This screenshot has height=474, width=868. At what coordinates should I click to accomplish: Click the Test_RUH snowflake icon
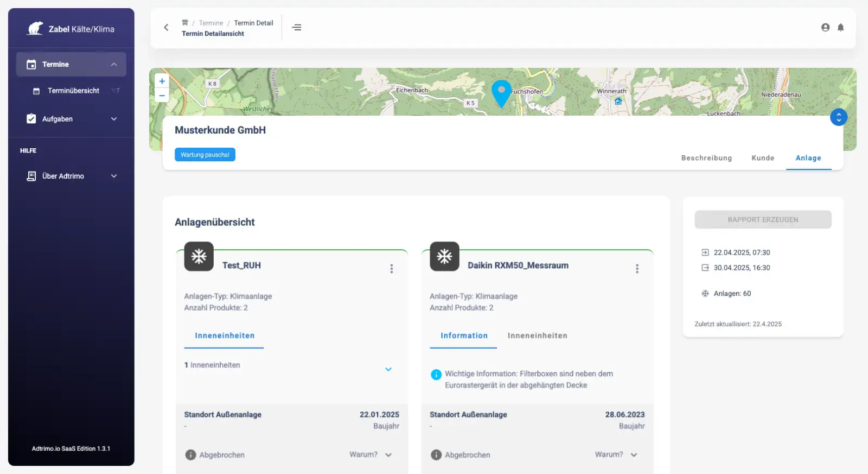(x=199, y=256)
